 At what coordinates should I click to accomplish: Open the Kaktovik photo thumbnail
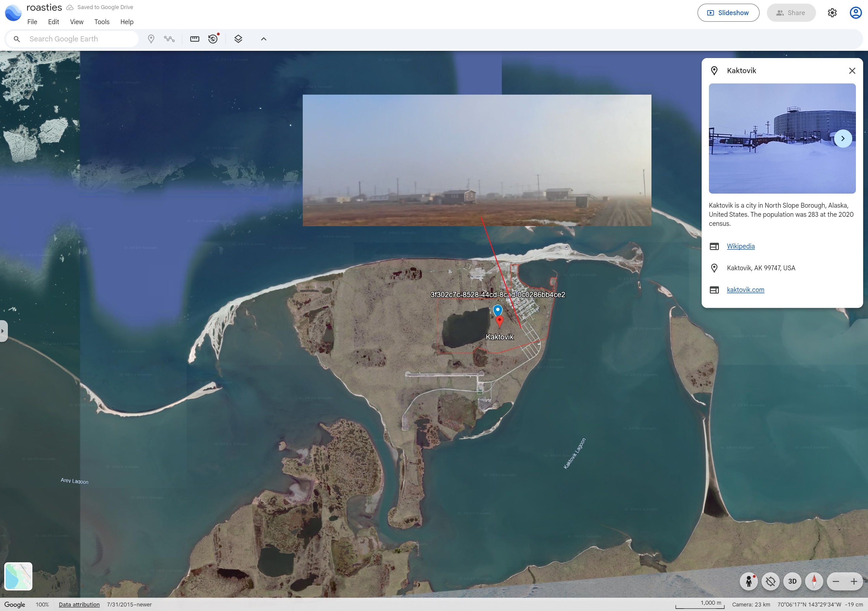click(782, 138)
